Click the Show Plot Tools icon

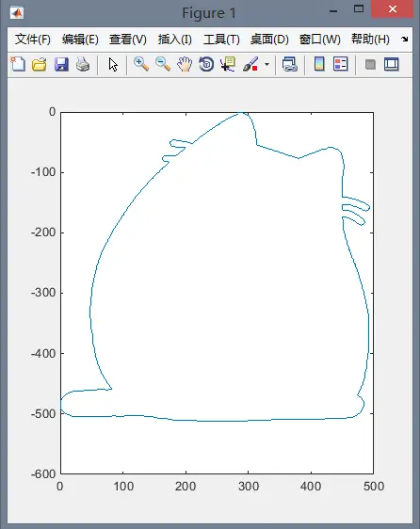[x=392, y=64]
